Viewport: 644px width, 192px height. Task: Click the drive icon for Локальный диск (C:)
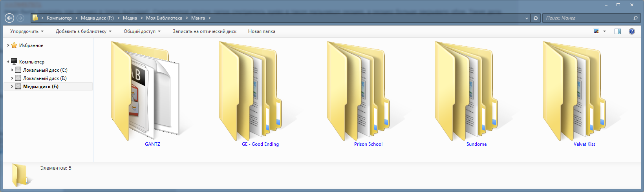(18, 70)
